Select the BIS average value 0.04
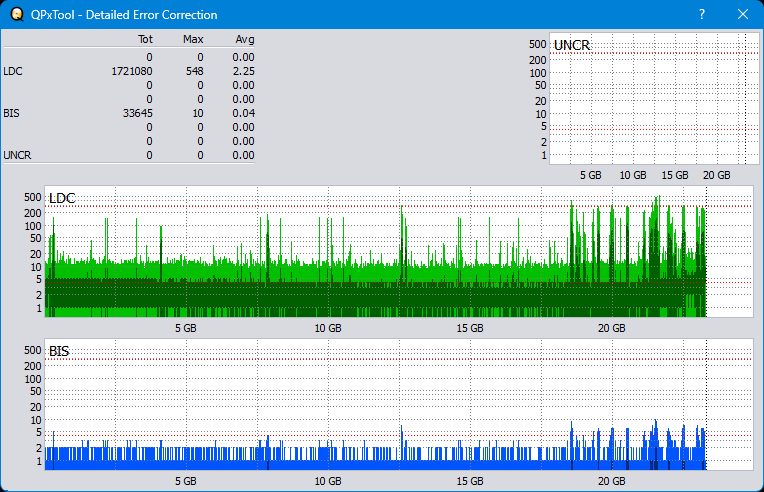 click(244, 113)
